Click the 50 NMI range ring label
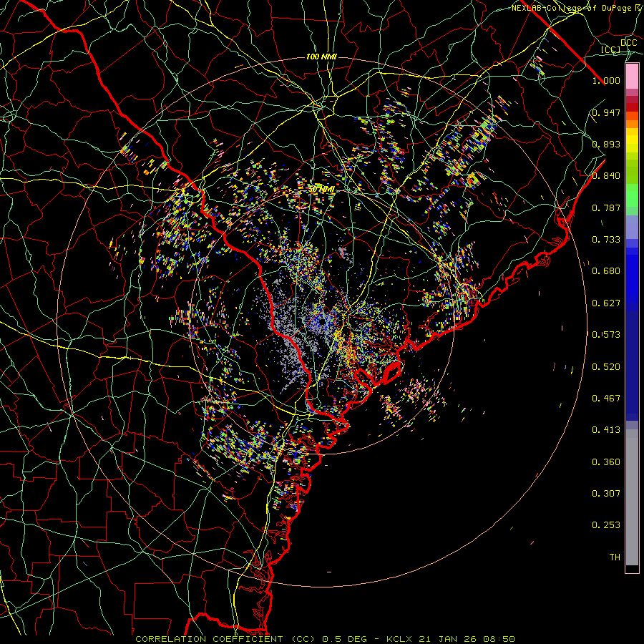Image resolution: width=644 pixels, height=644 pixels. tap(321, 190)
